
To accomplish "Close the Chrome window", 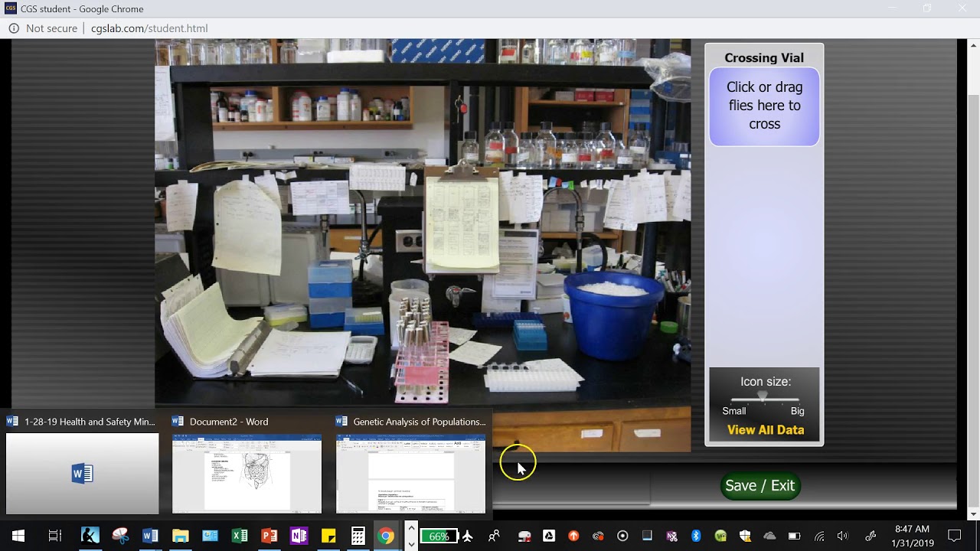I will click(962, 9).
